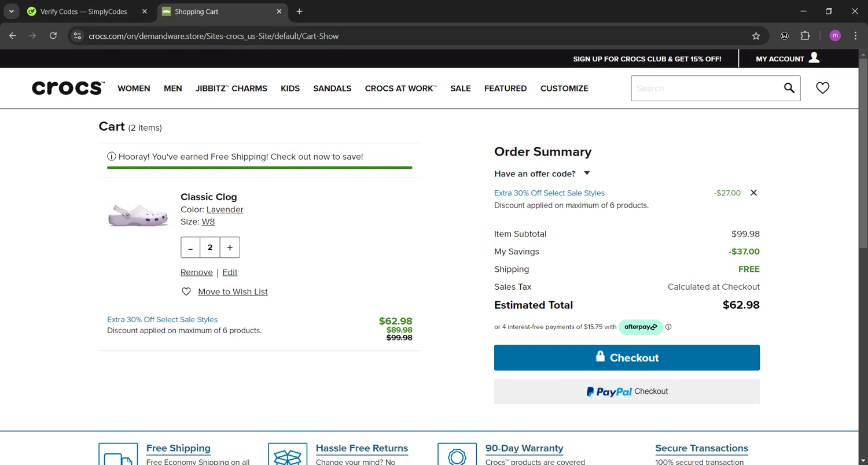868x465 pixels.
Task: Remove the Classic Clog from cart
Action: [197, 272]
